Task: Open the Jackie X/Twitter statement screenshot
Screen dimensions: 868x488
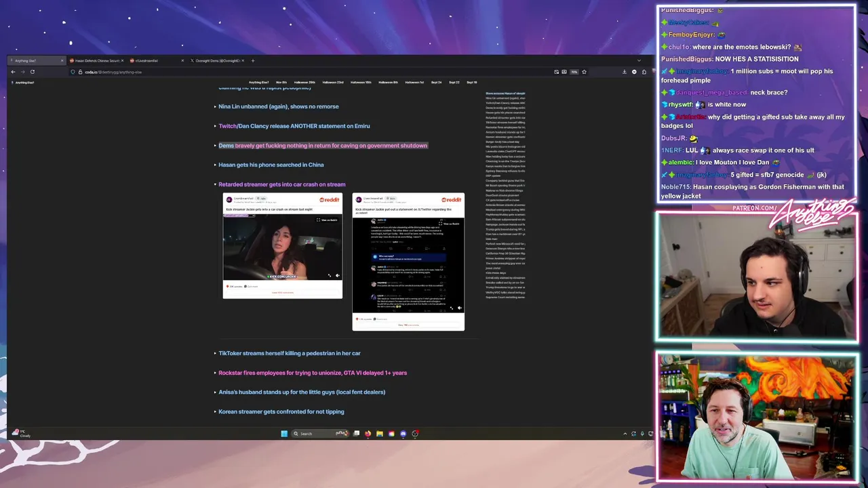Action: [408, 264]
